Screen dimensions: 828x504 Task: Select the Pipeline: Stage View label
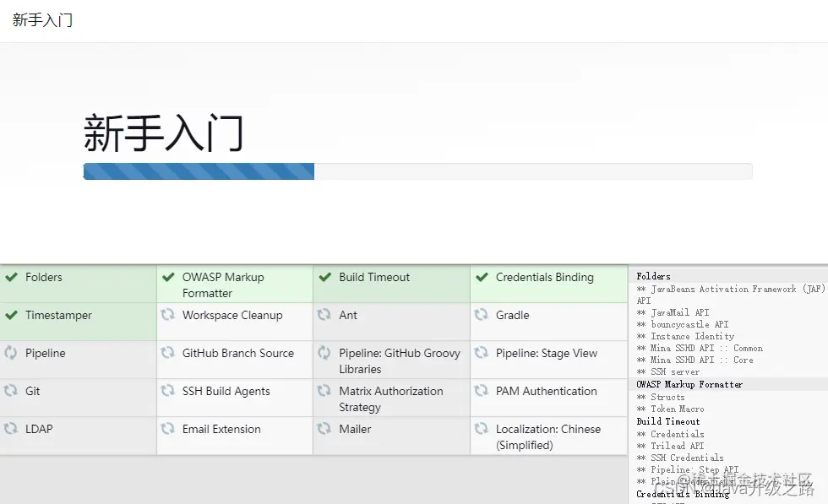pyautogui.click(x=547, y=353)
